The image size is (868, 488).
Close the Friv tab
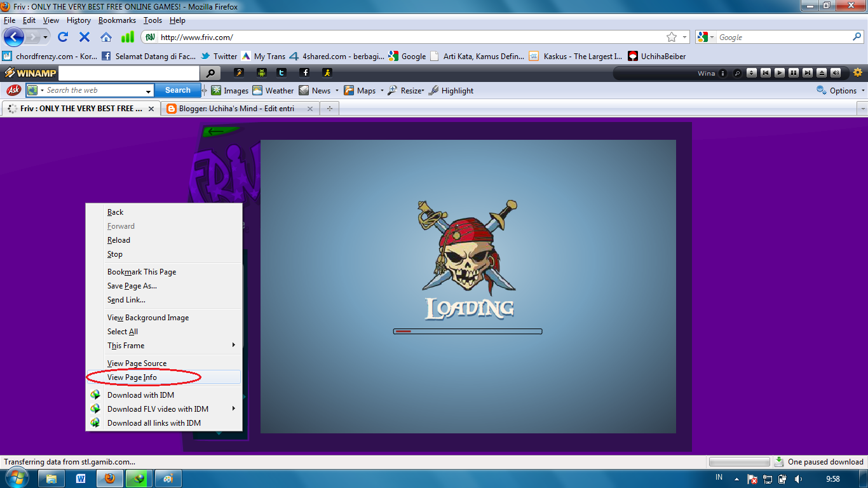pyautogui.click(x=151, y=109)
